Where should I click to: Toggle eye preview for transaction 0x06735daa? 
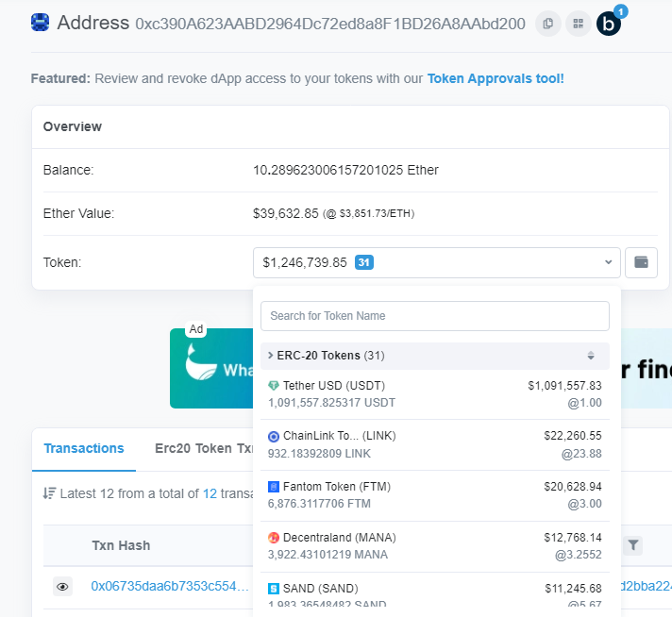point(62,587)
